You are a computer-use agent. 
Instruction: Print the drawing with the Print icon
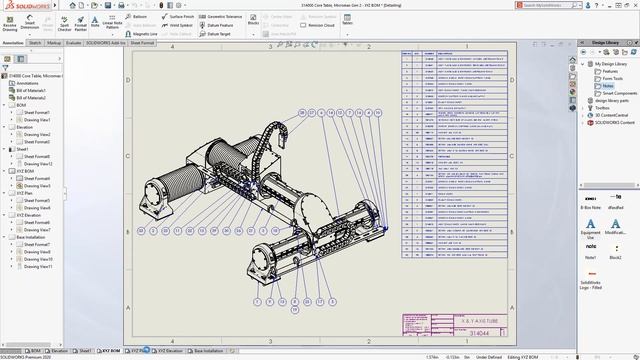coord(121,5)
